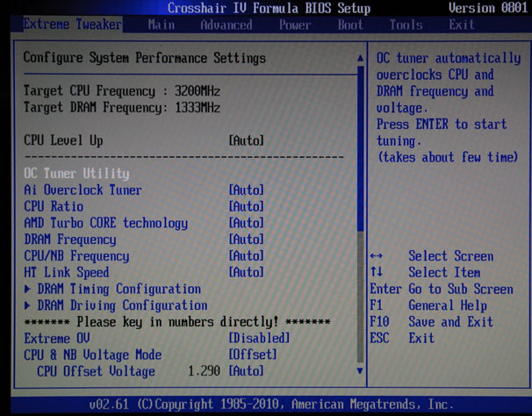Select the Exit tab
Image resolution: width=532 pixels, height=416 pixels.
pyautogui.click(x=462, y=25)
